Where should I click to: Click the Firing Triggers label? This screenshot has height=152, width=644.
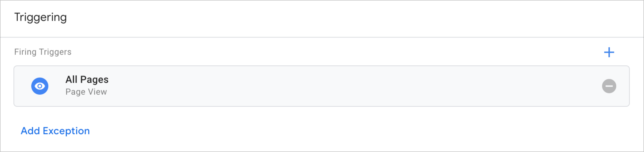click(x=43, y=52)
